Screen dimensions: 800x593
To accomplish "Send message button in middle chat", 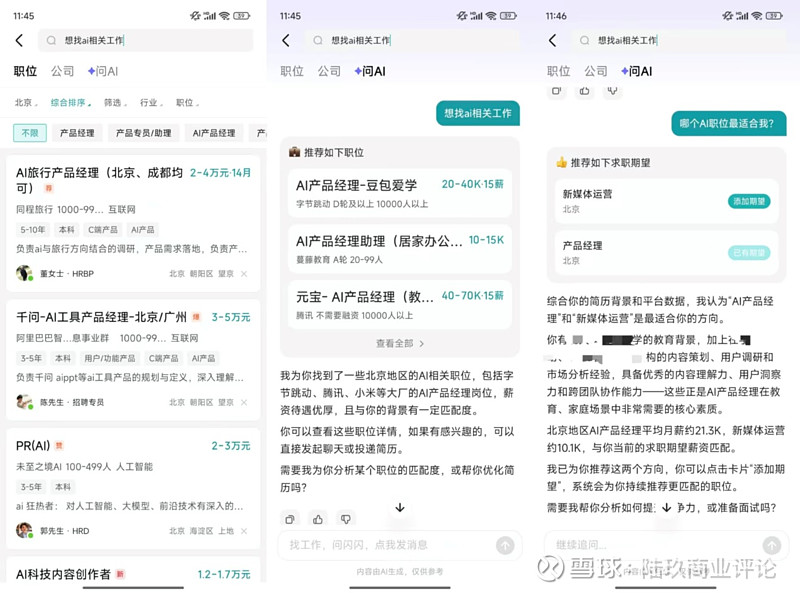I will tap(505, 546).
